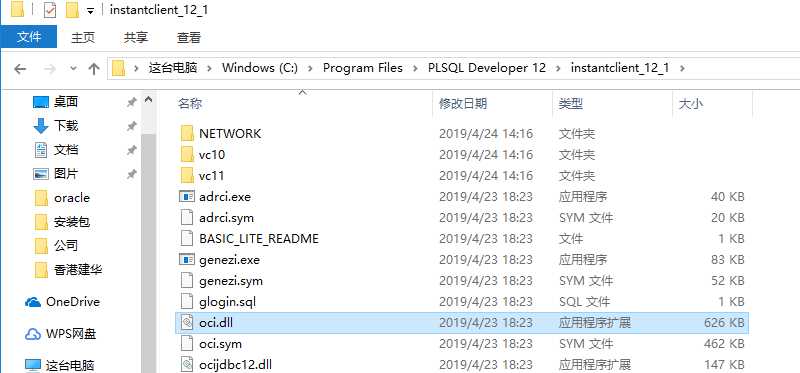The height and width of the screenshot is (373, 800).
Task: Click the 'SQL 文件' type of glogin.sql
Action: (584, 302)
